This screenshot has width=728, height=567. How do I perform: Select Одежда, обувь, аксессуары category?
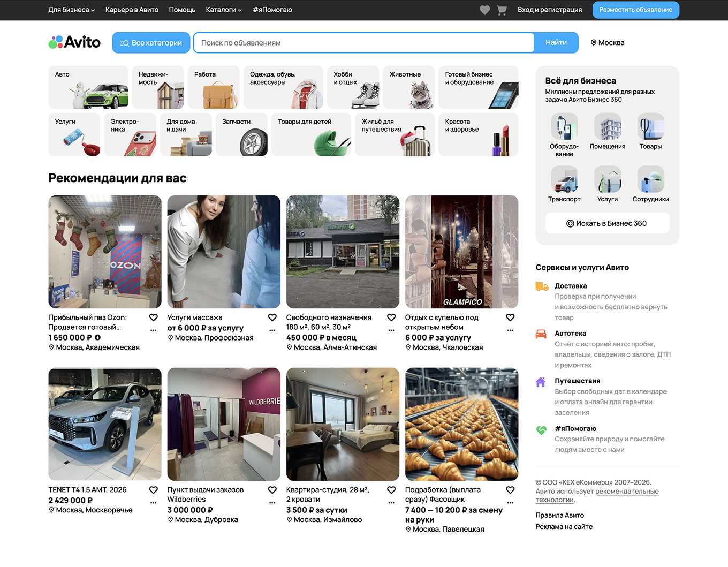pyautogui.click(x=283, y=87)
